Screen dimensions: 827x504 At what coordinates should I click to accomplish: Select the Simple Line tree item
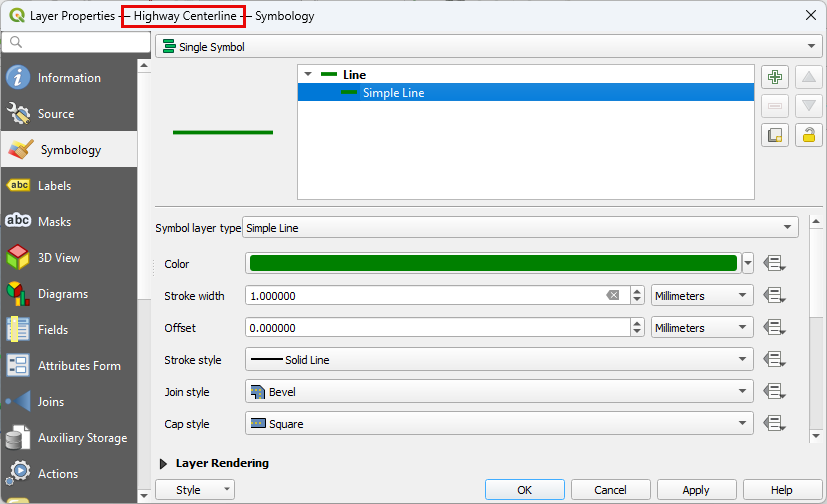393,93
